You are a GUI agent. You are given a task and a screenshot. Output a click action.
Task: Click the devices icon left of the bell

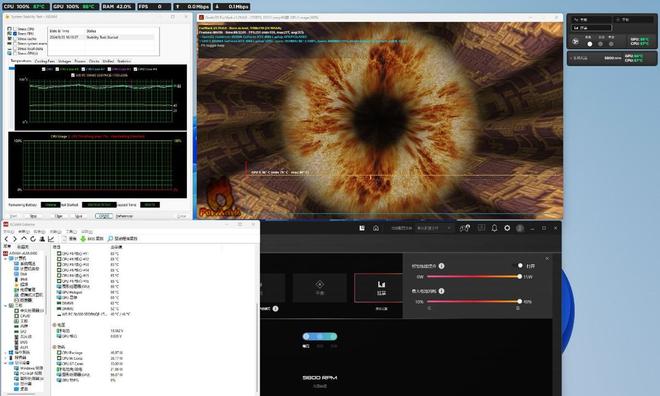point(465,228)
